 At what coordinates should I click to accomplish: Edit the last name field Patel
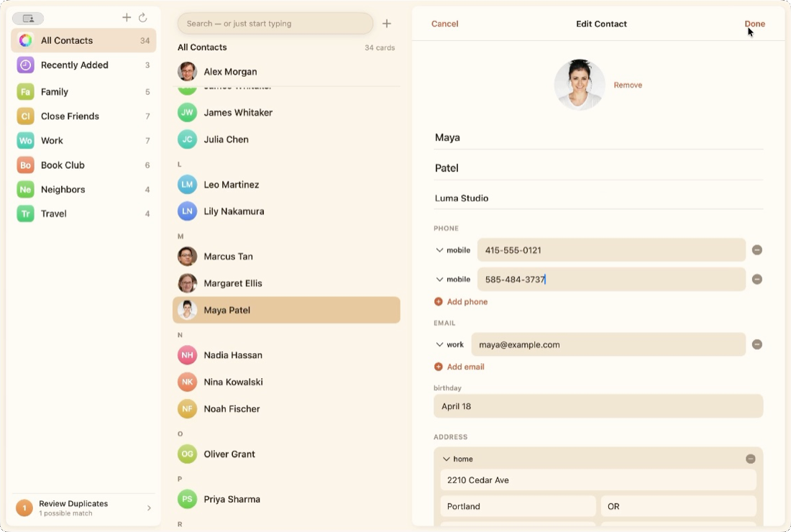tap(598, 168)
